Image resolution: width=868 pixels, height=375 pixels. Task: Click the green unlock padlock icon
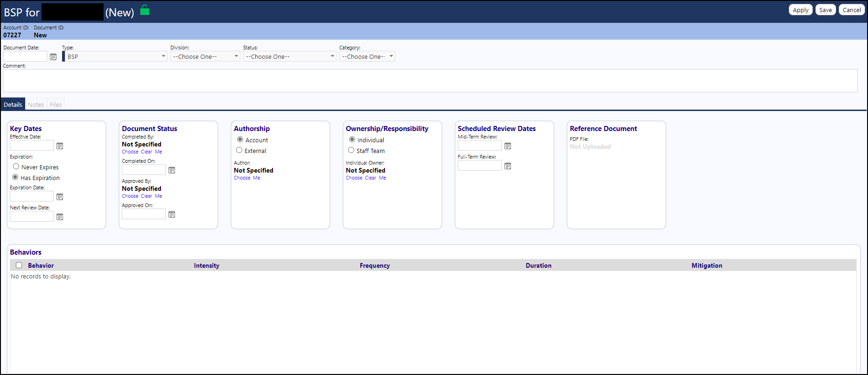145,10
